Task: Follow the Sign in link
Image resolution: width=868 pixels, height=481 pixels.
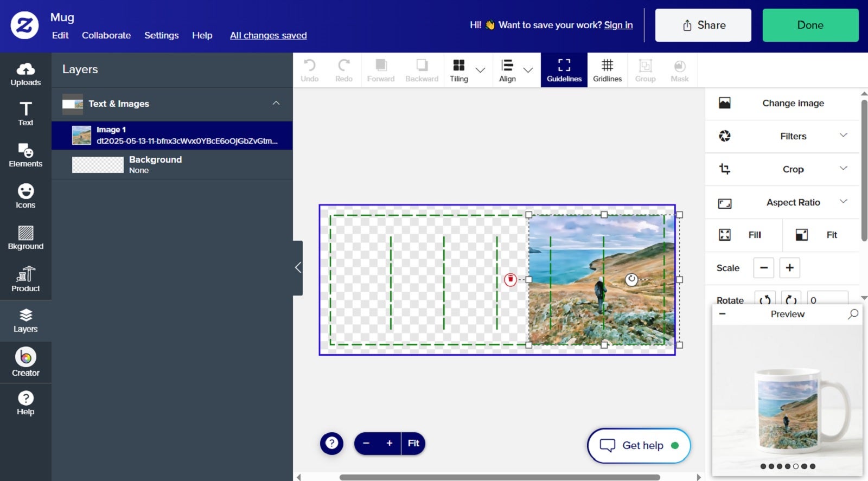Action: coord(618,25)
